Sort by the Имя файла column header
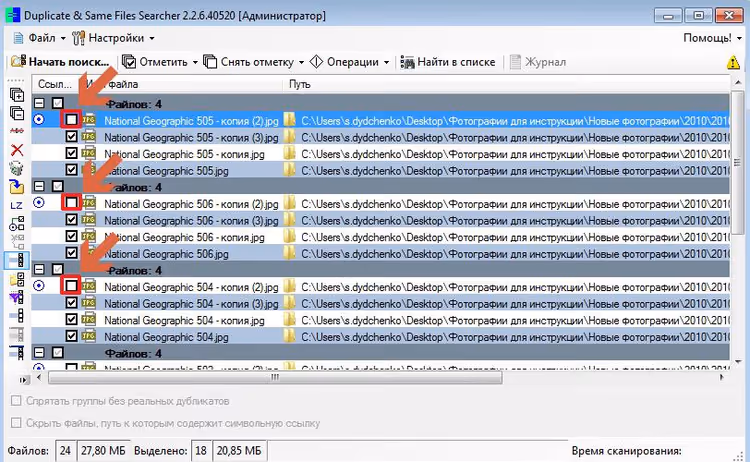Image resolution: width=750 pixels, height=462 pixels. [x=182, y=84]
